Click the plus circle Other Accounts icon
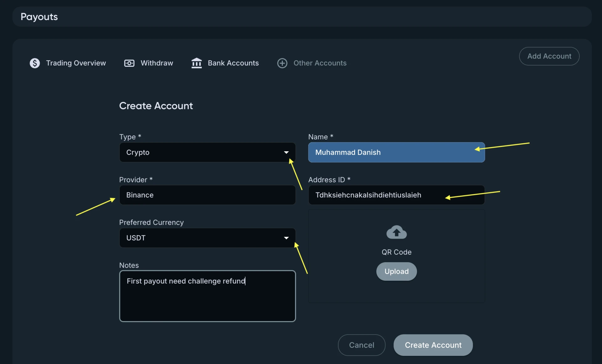The image size is (602, 364). 282,63
